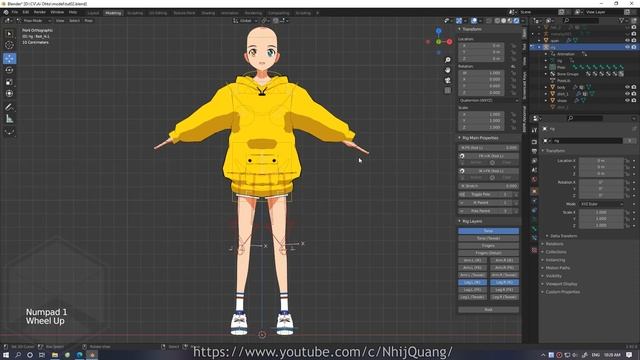Hide the body object via its eye icon

(627, 87)
